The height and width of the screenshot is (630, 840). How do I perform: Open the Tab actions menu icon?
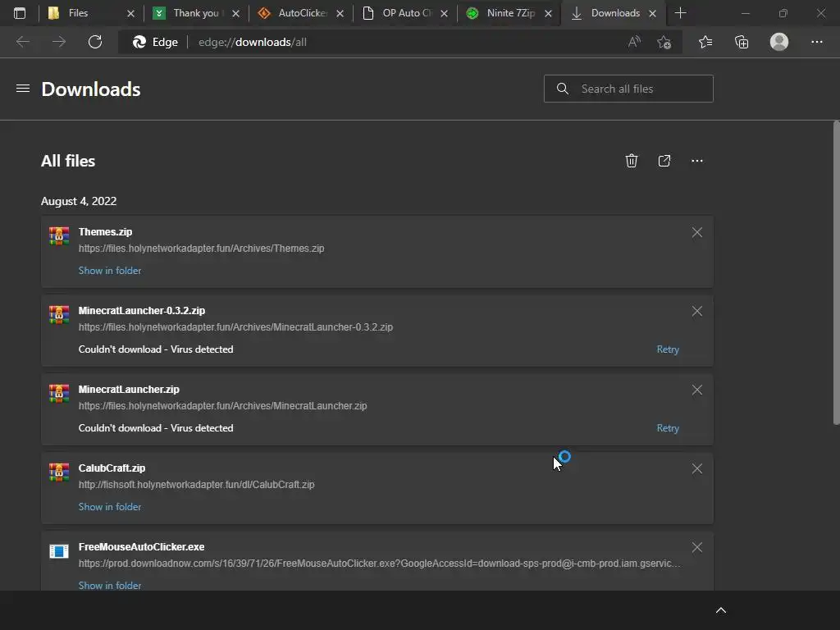coord(20,13)
